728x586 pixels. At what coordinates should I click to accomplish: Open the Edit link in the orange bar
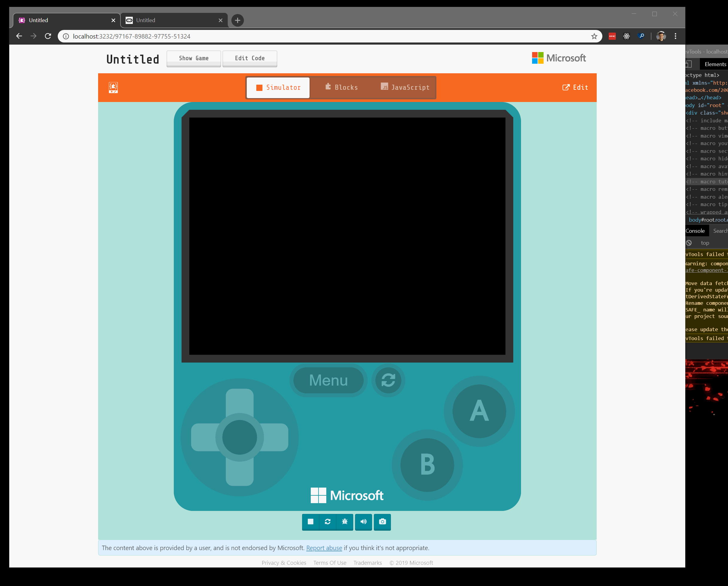(575, 87)
